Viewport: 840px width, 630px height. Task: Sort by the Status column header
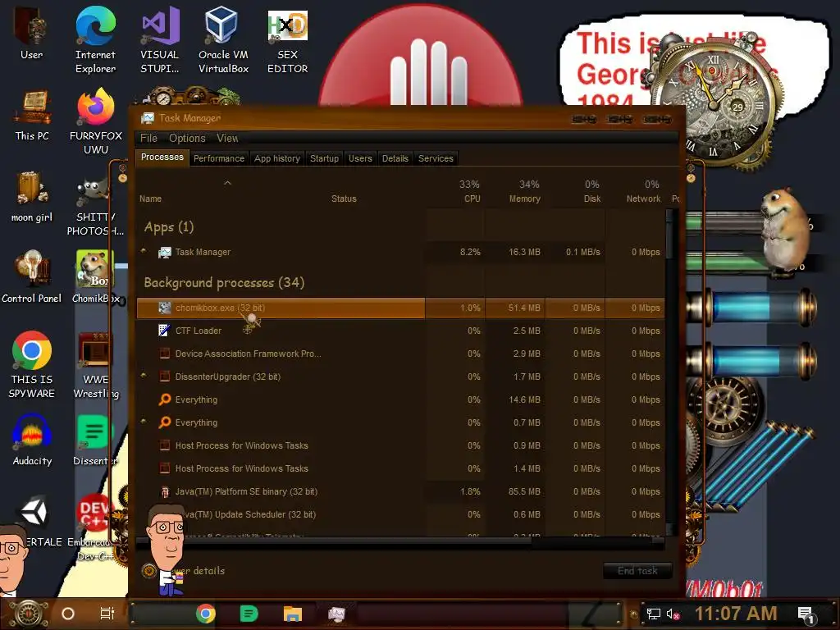coord(344,199)
